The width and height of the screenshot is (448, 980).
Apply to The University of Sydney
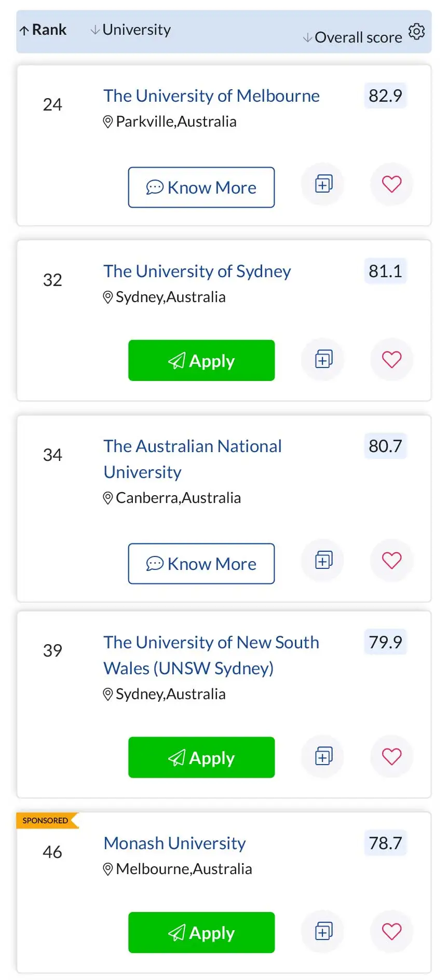[x=201, y=360]
